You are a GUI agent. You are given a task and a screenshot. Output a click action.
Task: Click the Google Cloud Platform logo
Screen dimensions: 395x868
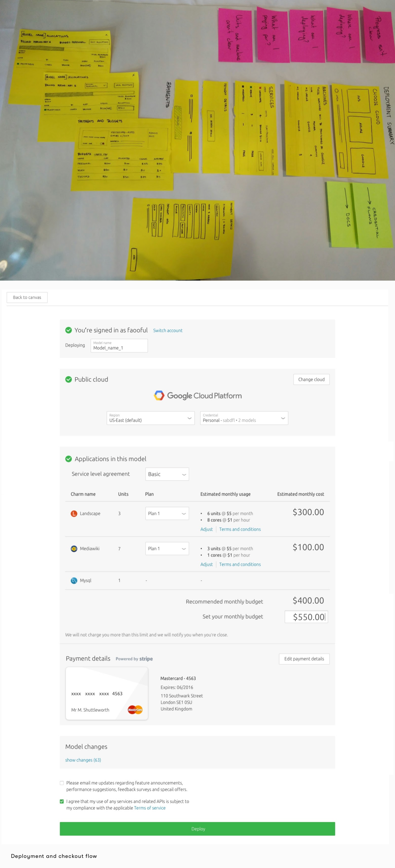[198, 396]
